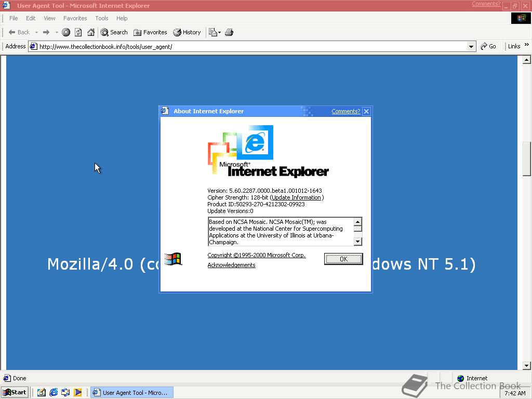This screenshot has height=399, width=532.
Task: Click page scroll up arrow
Action: click(527, 60)
